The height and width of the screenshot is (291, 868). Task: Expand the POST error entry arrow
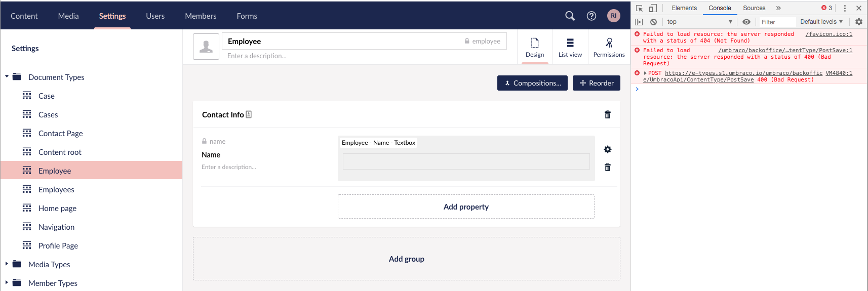click(645, 73)
